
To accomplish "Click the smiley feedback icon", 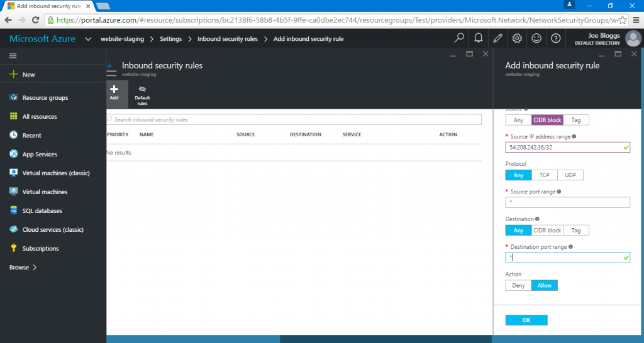I will 536,38.
